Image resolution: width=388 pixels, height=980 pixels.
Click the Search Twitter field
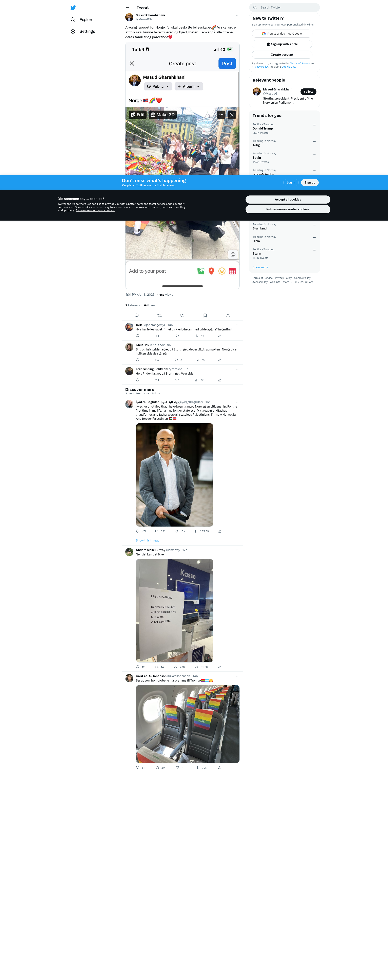[x=284, y=7]
